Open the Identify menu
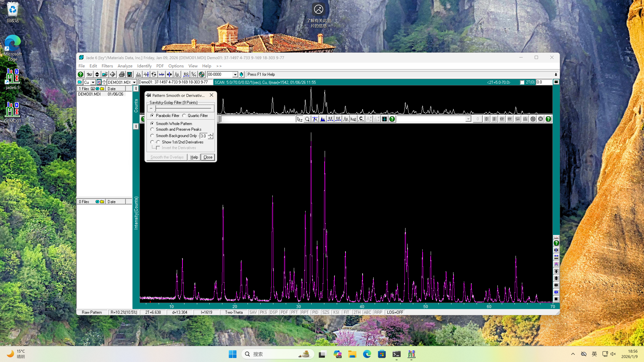This screenshot has width=644, height=362. point(144,66)
